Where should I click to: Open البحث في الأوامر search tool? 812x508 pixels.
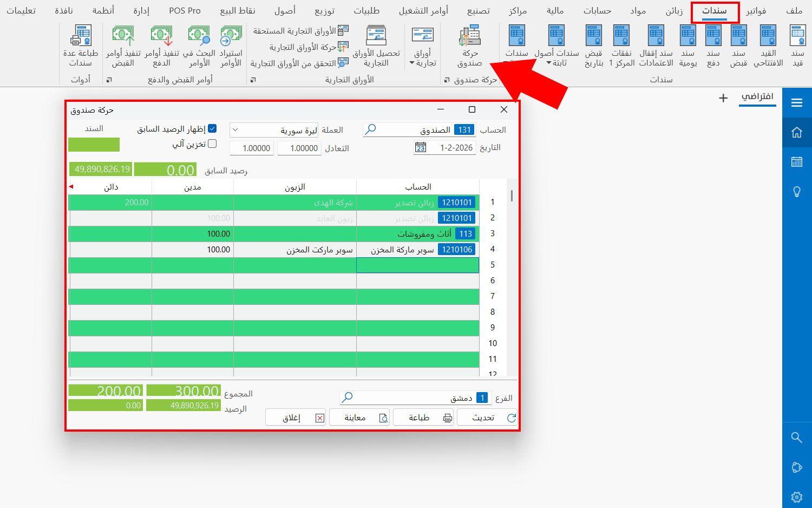[199, 46]
